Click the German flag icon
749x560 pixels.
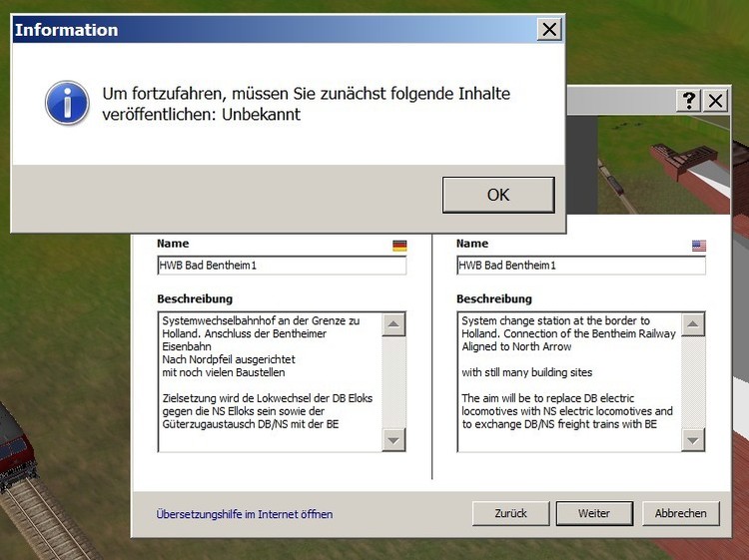click(399, 246)
